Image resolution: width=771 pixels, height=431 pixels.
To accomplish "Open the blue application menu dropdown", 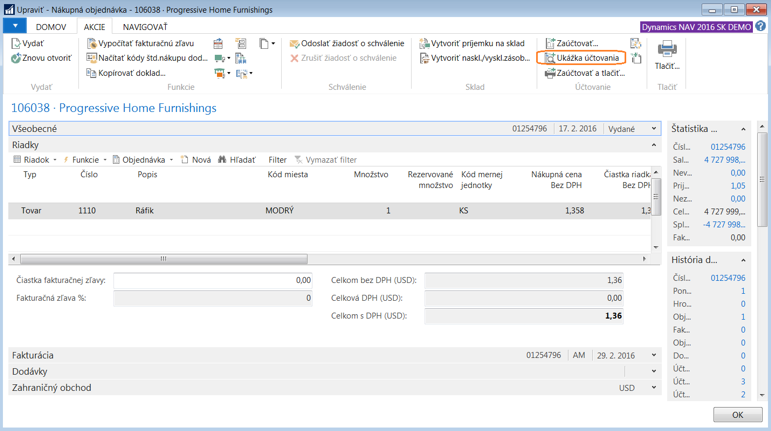I will pos(15,26).
